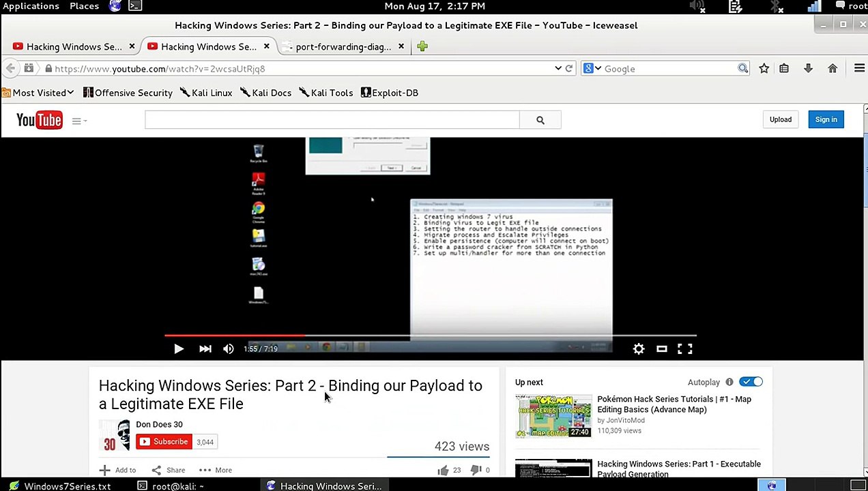Click Don Does 30 channel avatar
This screenshot has height=491, width=868.
point(115,435)
